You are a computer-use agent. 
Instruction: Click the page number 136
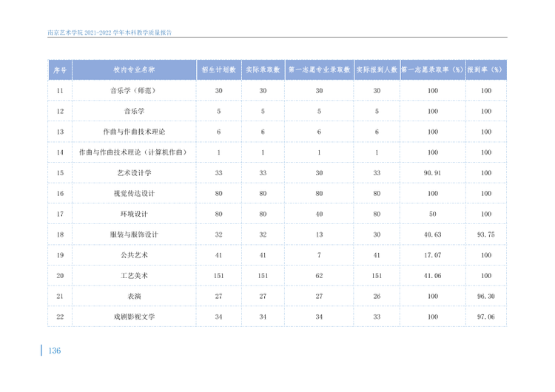(55, 351)
